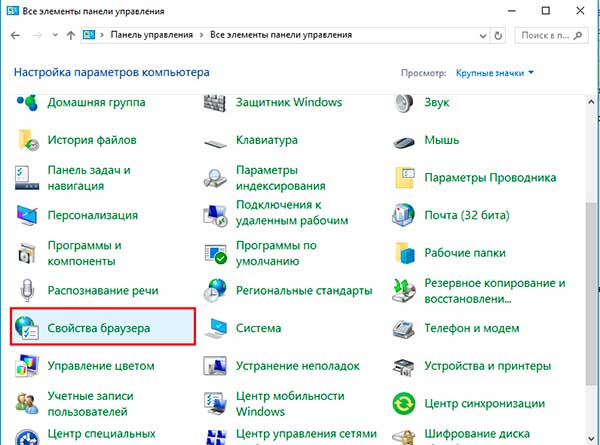Open the Крупные значки view dropdown
600x445 pixels.
coord(494,73)
